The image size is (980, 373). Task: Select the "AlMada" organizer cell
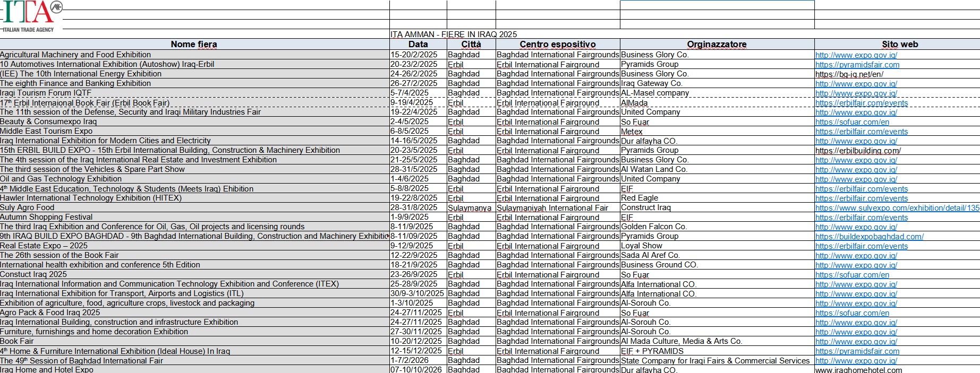(x=717, y=102)
